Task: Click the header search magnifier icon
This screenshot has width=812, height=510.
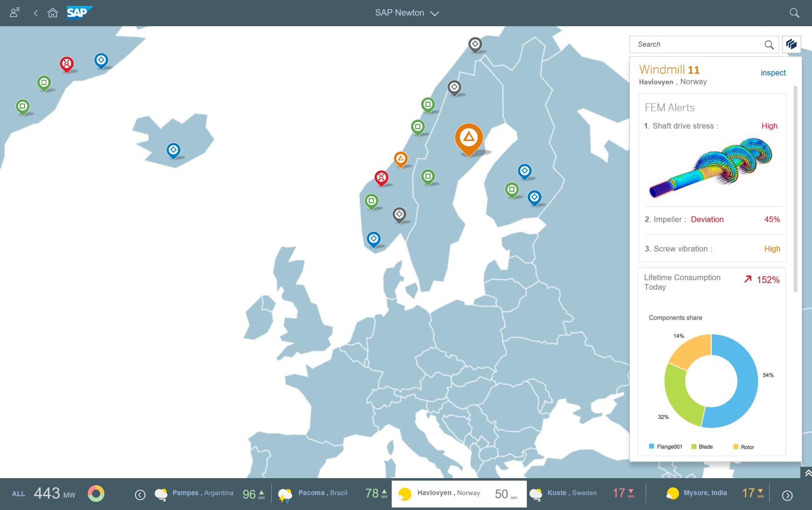Action: pos(794,13)
